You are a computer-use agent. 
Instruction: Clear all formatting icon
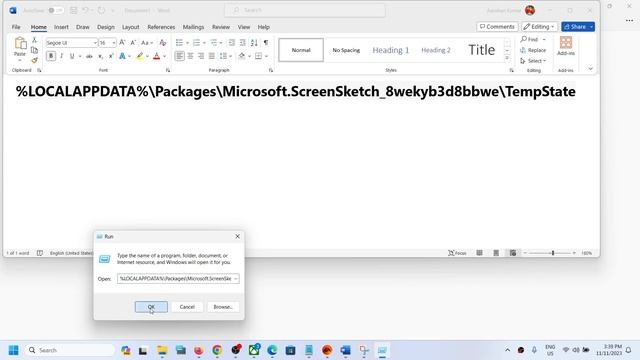163,42
